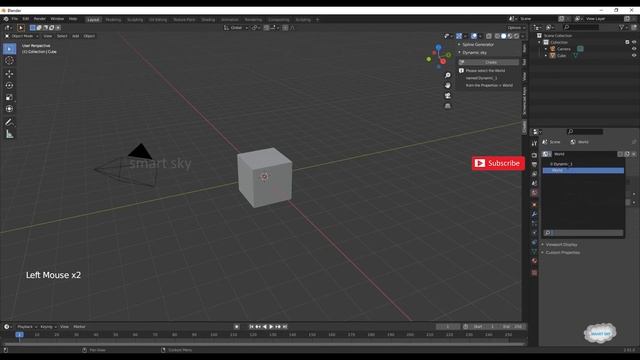
Task: Open the View Layer properties tab icon
Action: (534, 174)
